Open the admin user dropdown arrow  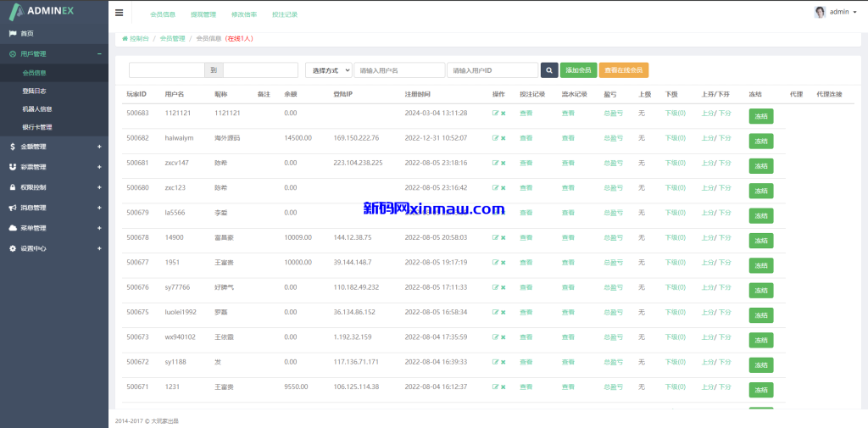pos(854,13)
